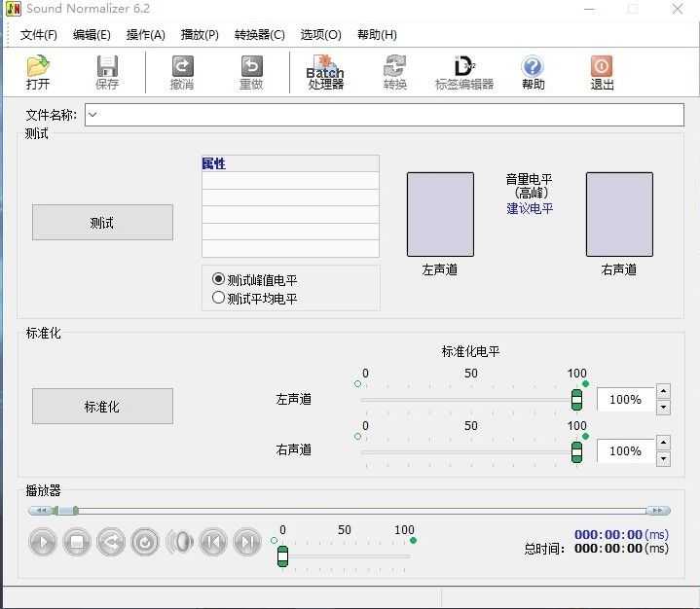Screen dimensions: 700x609
Task: Click the 左声道 100% value field
Action: [x=625, y=399]
